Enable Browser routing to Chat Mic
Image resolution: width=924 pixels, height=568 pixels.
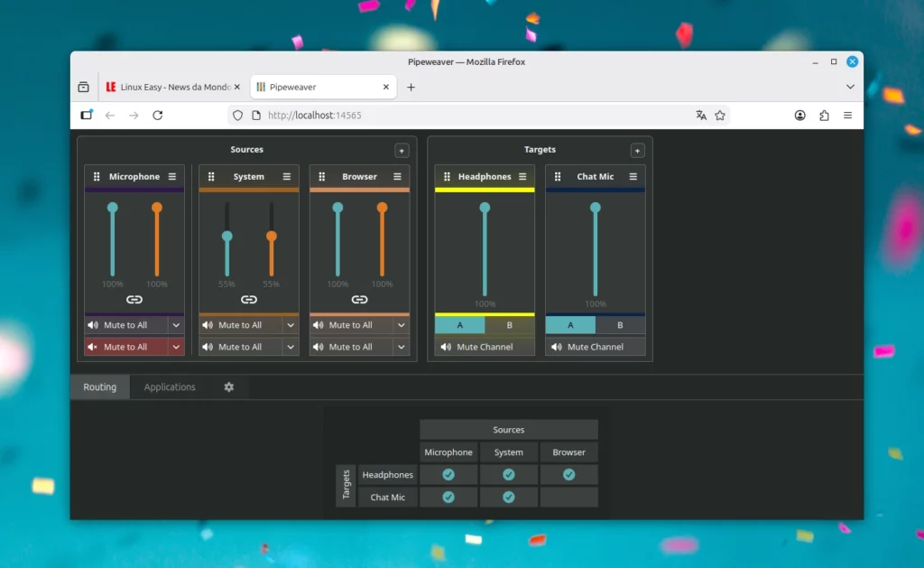pos(568,497)
